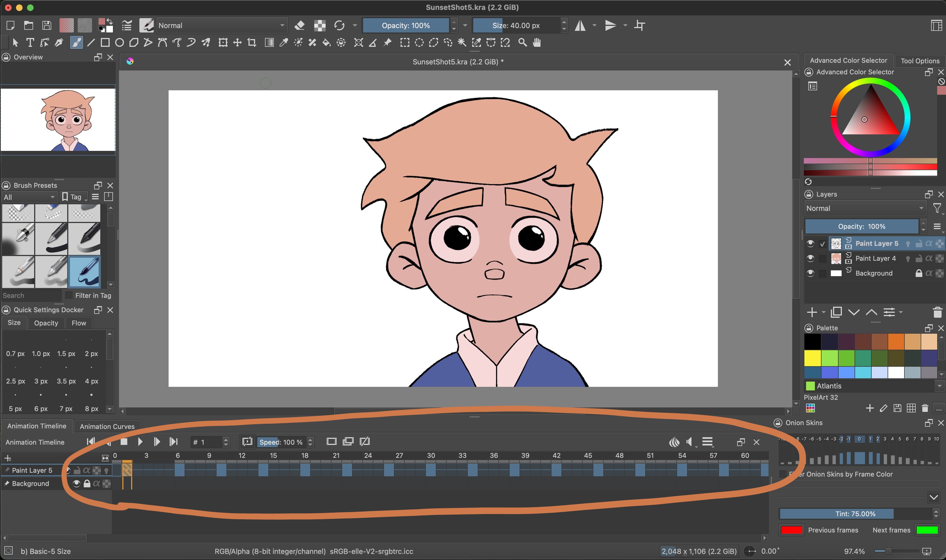This screenshot has height=560, width=946.
Task: Open the Tool Options tab
Action: click(x=920, y=61)
